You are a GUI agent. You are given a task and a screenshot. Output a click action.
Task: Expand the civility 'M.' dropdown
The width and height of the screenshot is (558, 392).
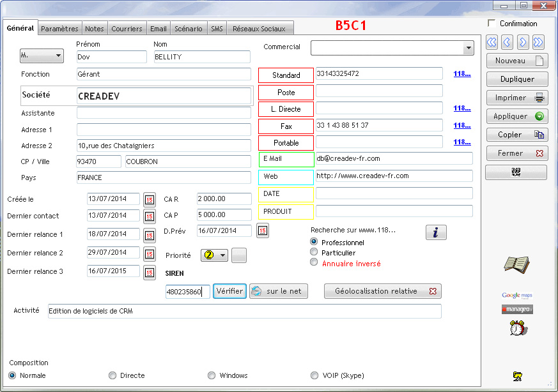coord(59,56)
